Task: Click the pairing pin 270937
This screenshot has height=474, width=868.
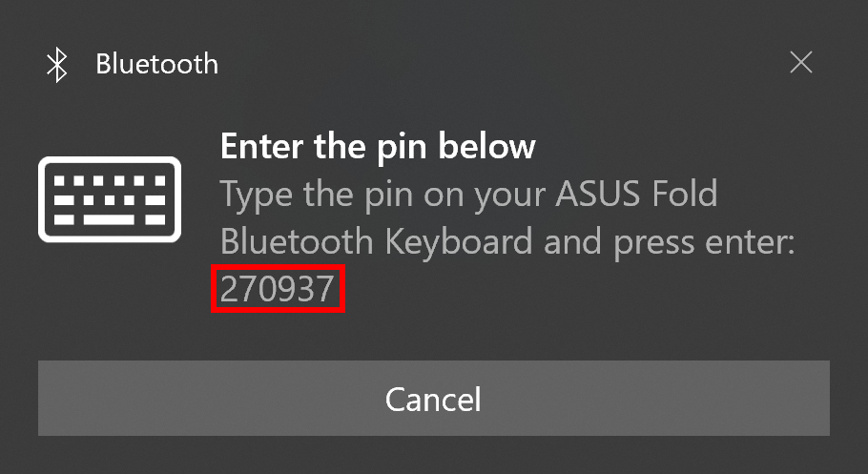Action: tap(278, 288)
